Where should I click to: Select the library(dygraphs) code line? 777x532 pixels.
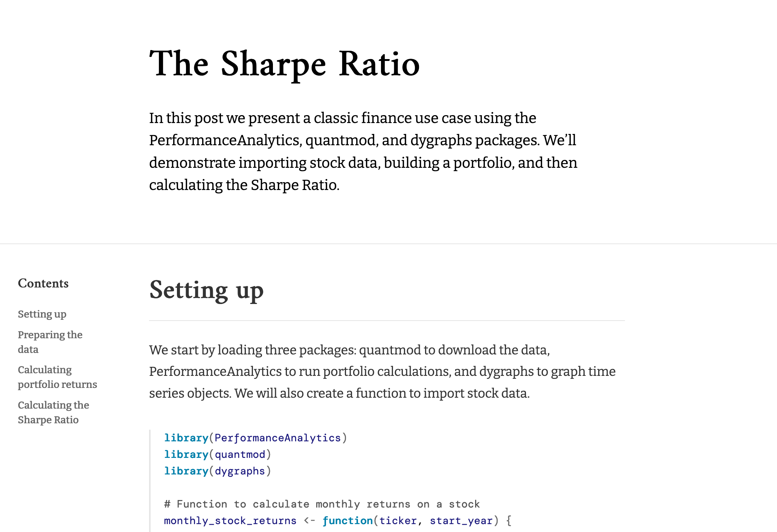(x=218, y=471)
